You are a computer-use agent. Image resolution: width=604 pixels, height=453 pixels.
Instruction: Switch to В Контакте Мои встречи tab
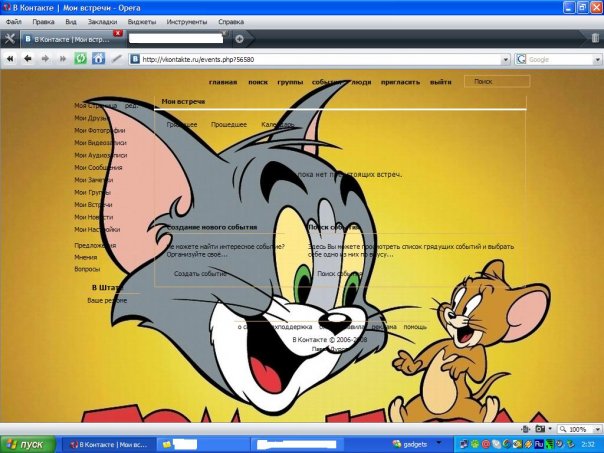point(72,39)
